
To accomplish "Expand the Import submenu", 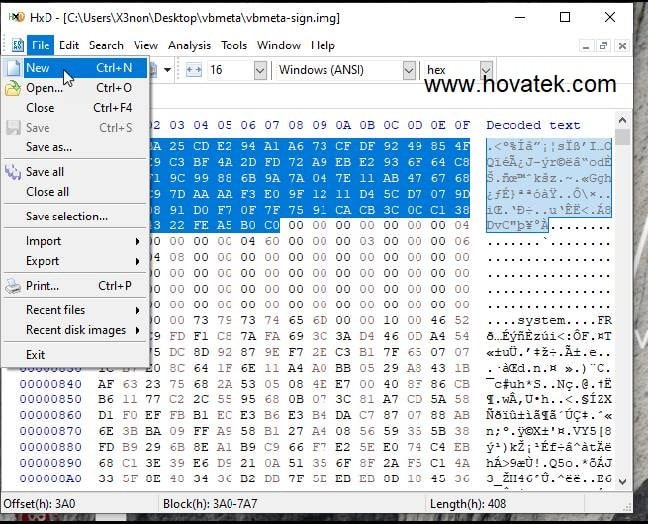I will [x=75, y=241].
